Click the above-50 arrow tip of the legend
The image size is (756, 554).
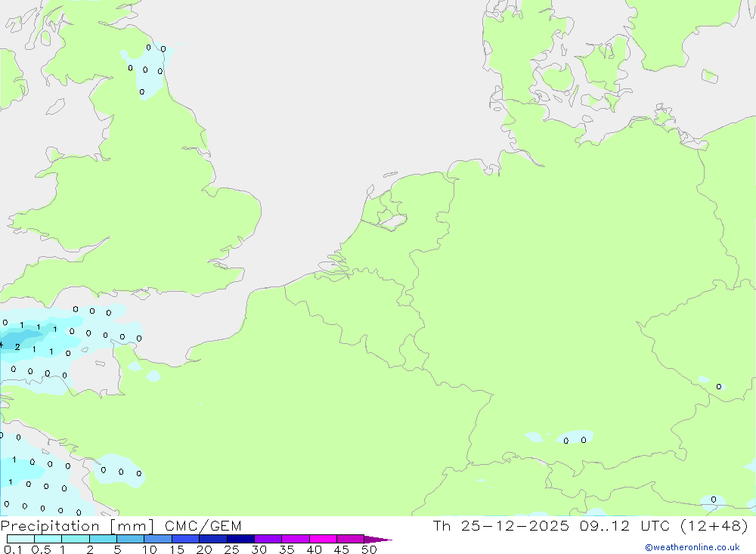click(x=378, y=539)
